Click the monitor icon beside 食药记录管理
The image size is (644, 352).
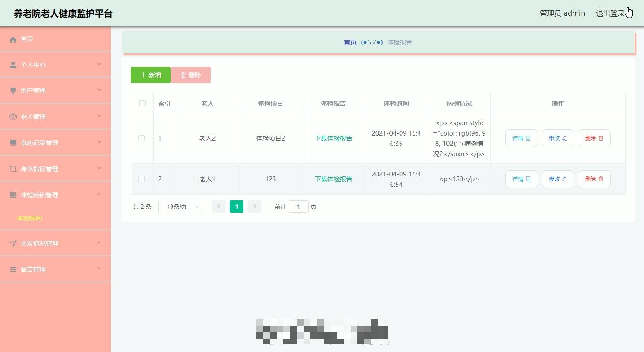click(13, 143)
